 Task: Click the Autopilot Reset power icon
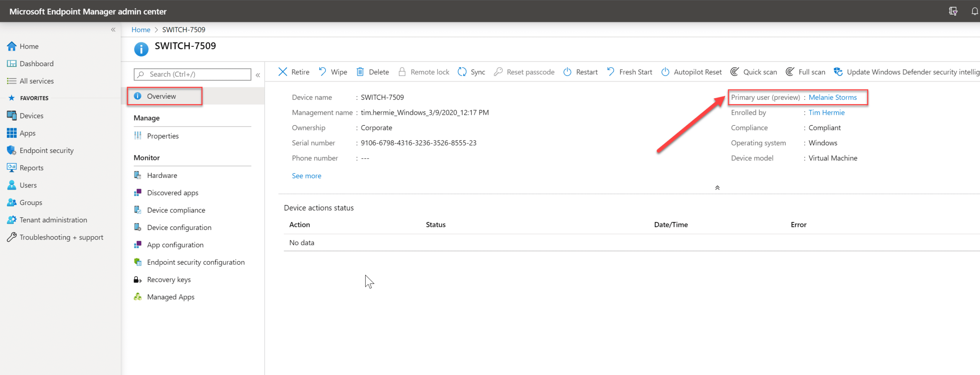665,72
